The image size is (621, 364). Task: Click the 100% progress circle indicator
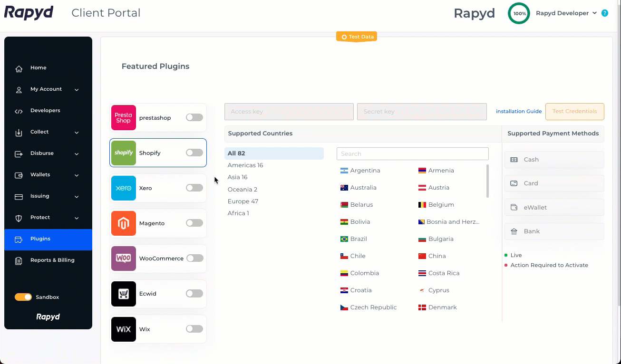pos(519,13)
